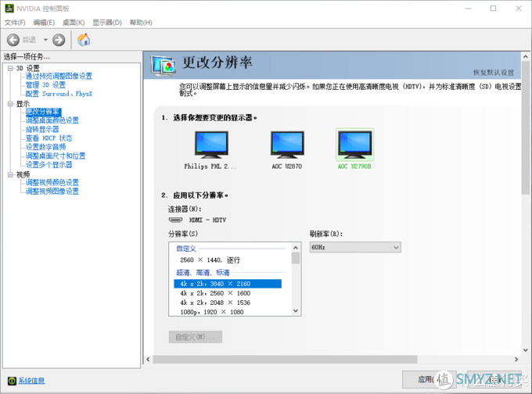Collapse the 3D 设置 tree node
Image resolution: width=532 pixels, height=394 pixels.
[10, 68]
